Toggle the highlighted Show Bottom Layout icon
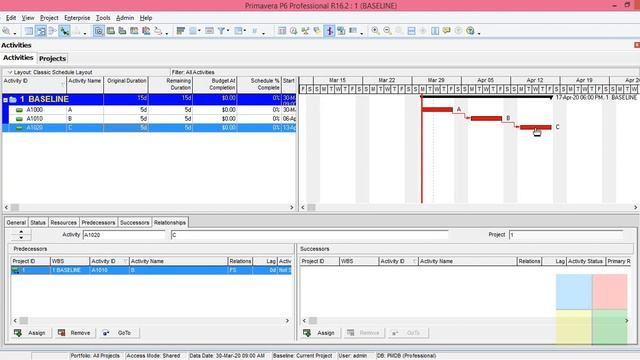The image size is (640, 360). (x=99, y=31)
